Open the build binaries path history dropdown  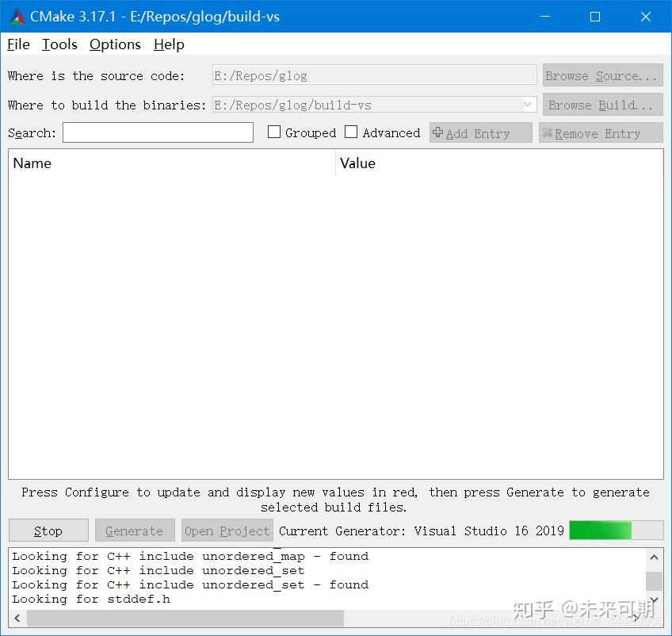(x=528, y=104)
